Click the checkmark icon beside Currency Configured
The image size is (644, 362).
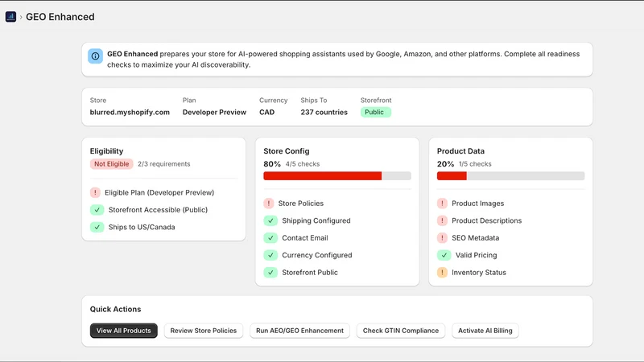pyautogui.click(x=270, y=255)
